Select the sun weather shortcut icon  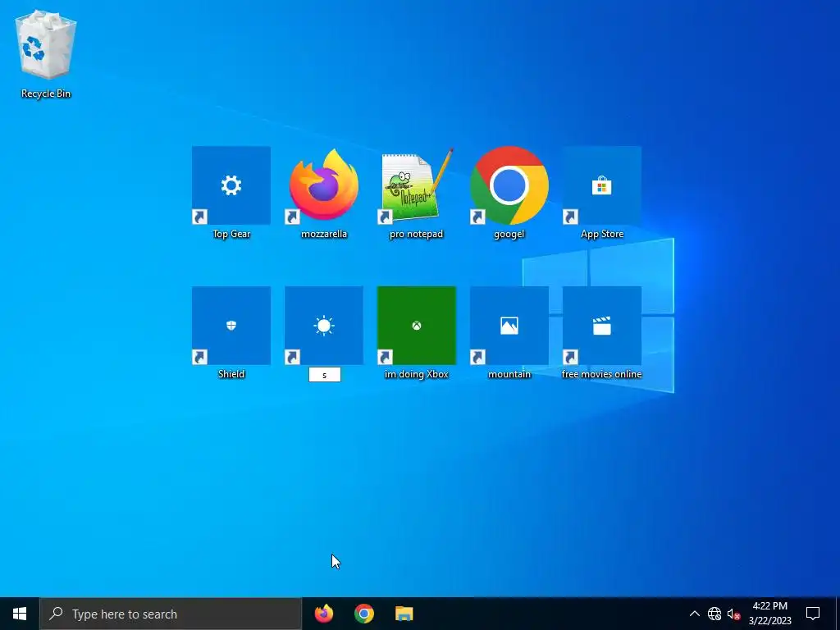323,325
